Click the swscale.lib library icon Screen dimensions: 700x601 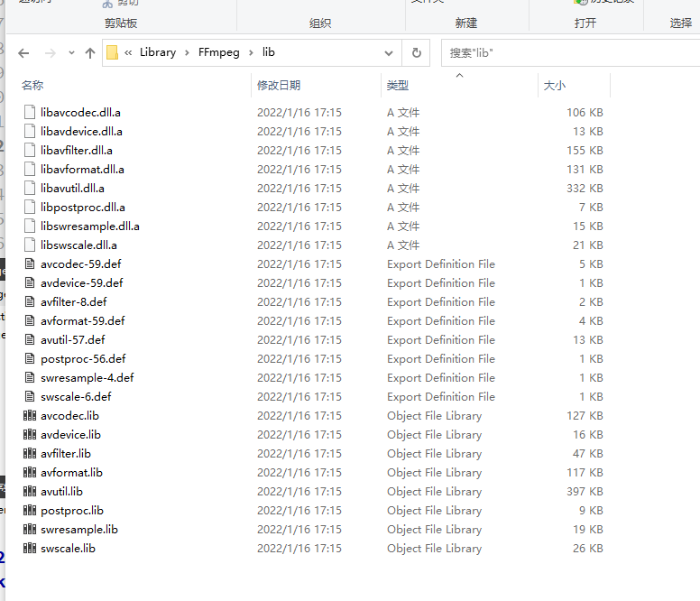pyautogui.click(x=30, y=549)
